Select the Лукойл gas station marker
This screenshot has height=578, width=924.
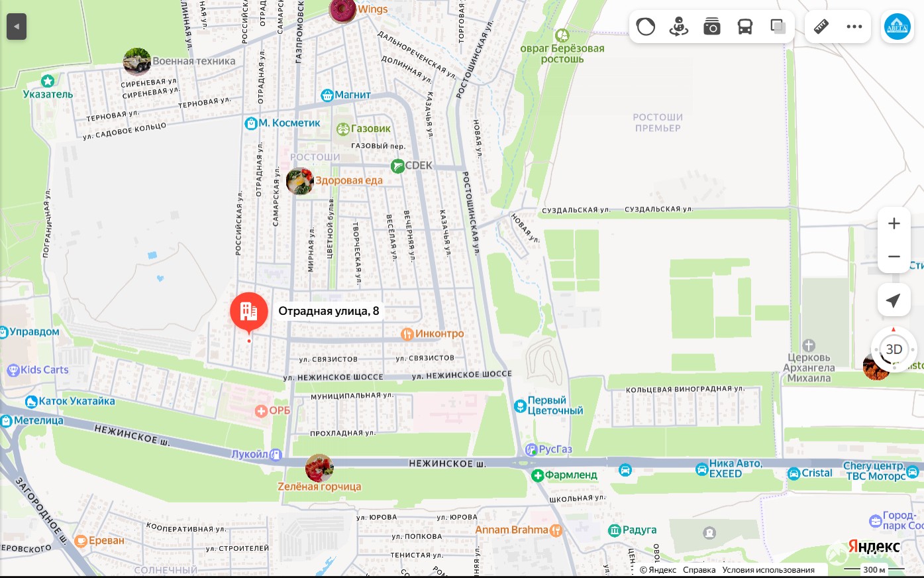(276, 455)
